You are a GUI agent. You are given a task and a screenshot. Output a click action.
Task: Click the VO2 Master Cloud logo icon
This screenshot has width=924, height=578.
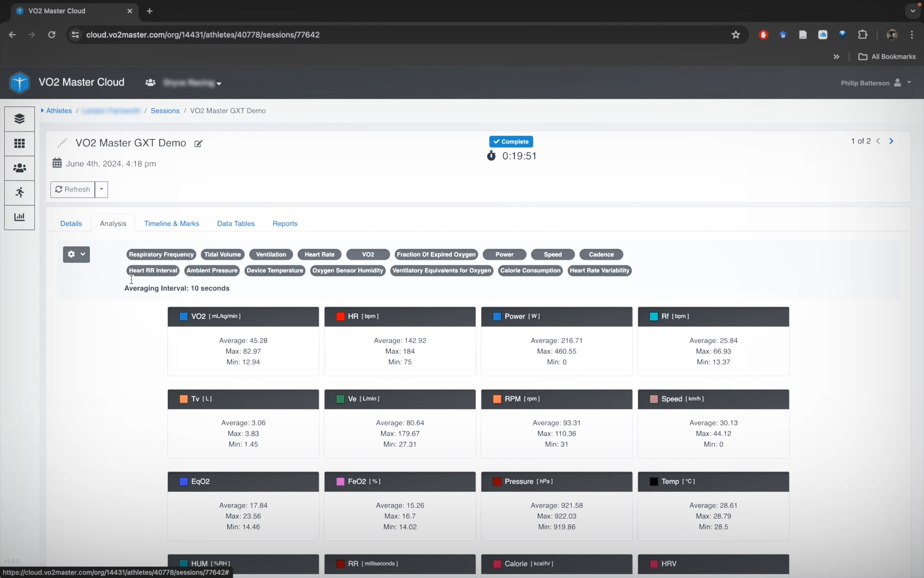click(20, 83)
